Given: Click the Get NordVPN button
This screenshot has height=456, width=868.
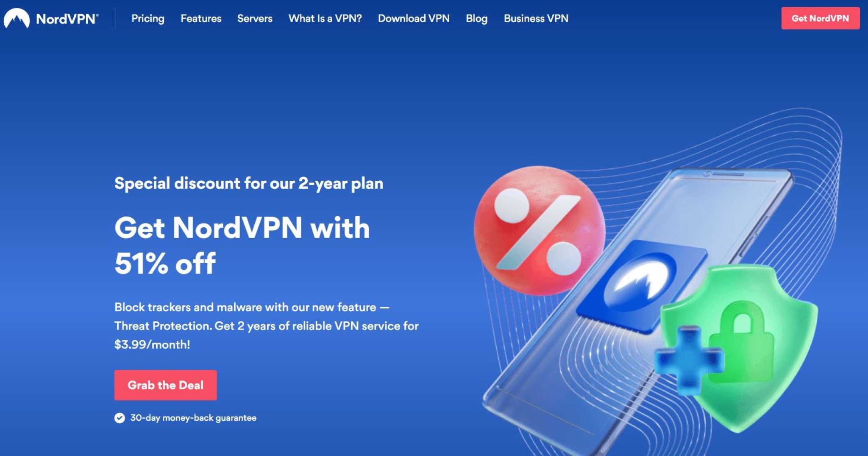Looking at the screenshot, I should pyautogui.click(x=821, y=18).
